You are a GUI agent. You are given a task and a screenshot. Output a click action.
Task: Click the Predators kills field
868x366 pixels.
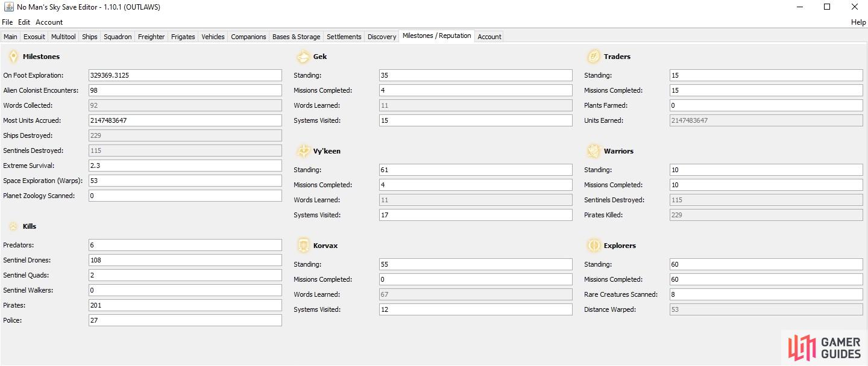185,245
